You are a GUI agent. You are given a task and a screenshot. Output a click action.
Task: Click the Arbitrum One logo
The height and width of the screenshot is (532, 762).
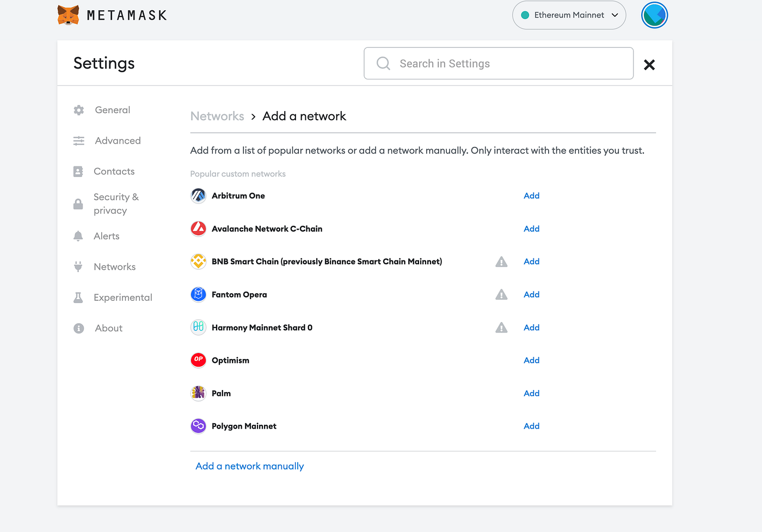(x=198, y=195)
